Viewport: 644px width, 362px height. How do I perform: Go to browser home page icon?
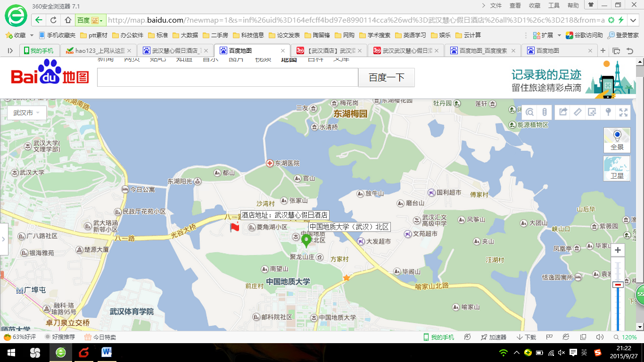tap(68, 20)
